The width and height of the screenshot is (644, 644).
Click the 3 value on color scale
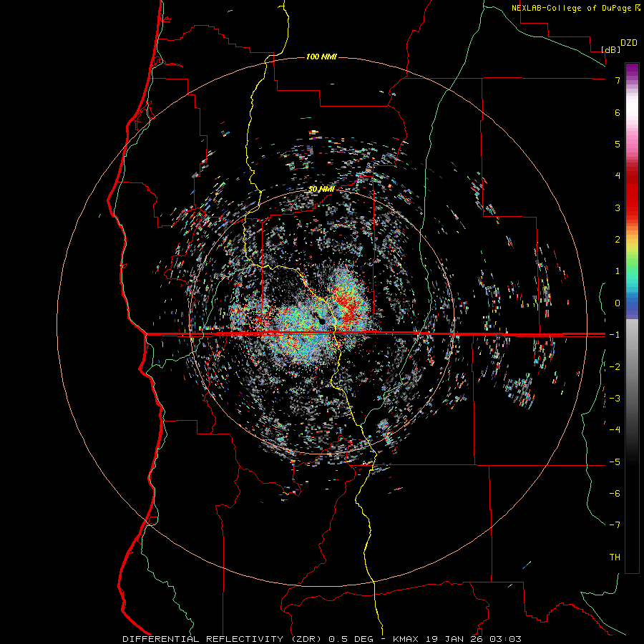618,208
